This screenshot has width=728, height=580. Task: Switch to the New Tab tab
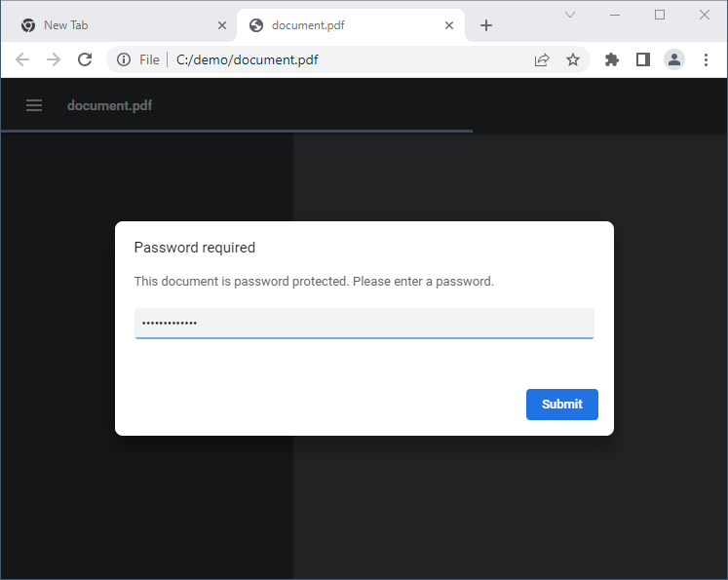118,25
